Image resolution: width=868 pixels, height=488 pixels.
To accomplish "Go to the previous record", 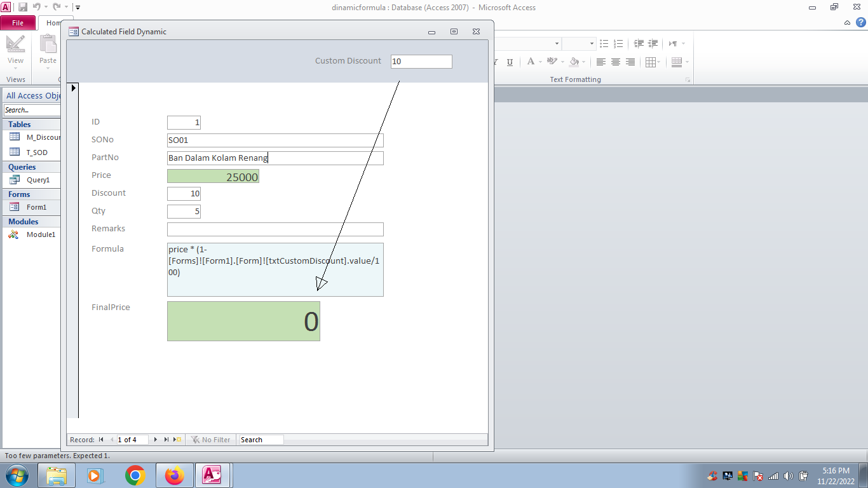I will [x=111, y=440].
